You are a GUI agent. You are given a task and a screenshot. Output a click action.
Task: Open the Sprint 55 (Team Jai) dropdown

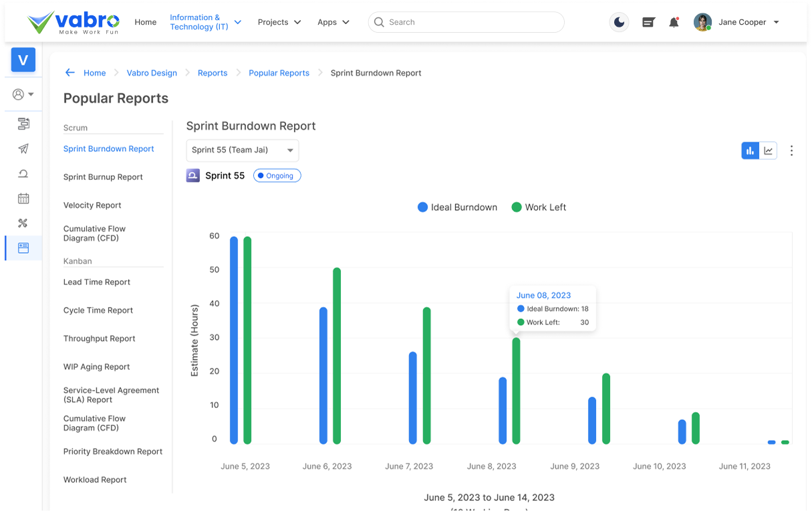[242, 150]
